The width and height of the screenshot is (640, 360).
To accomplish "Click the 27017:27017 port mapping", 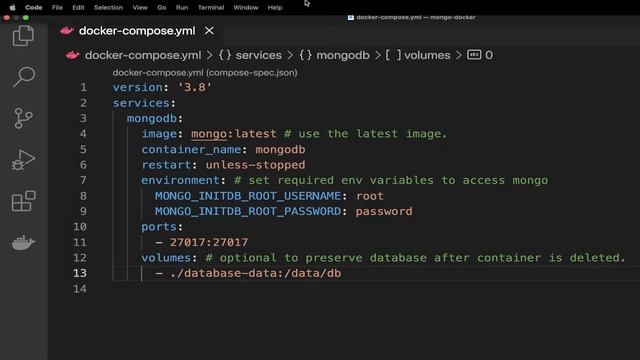I will click(x=209, y=242).
